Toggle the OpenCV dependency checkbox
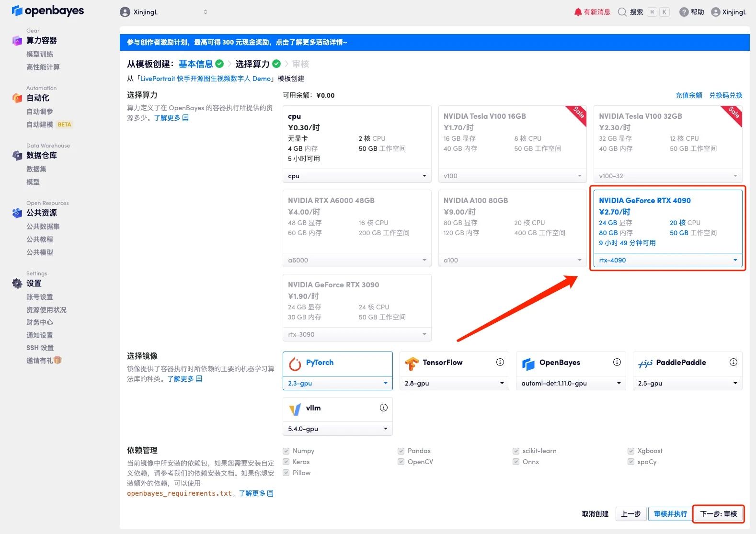 (401, 462)
